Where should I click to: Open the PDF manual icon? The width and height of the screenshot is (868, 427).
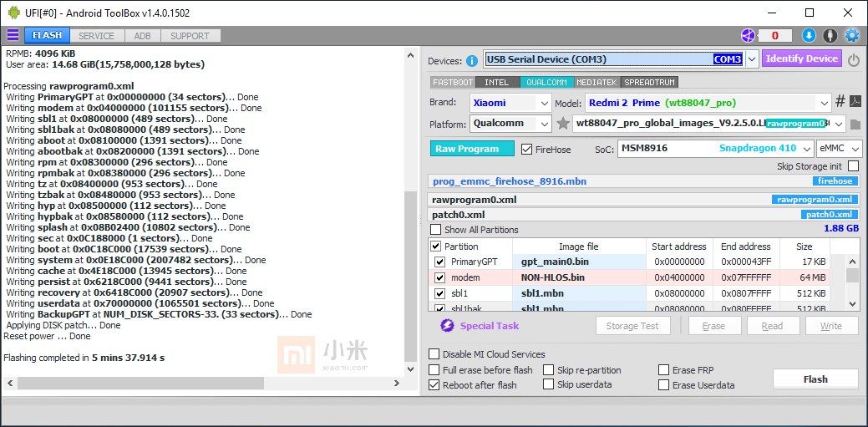point(855,101)
